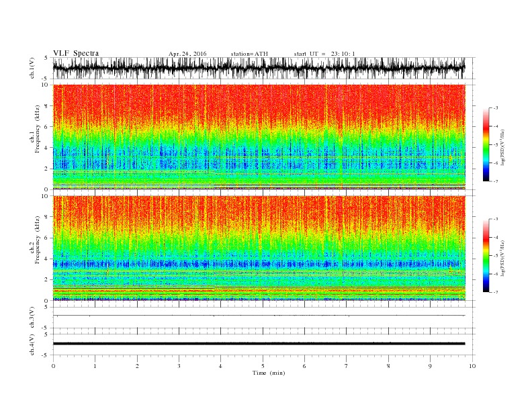
Task: Click the "7" tick label on the time axis
Action: coord(347,366)
